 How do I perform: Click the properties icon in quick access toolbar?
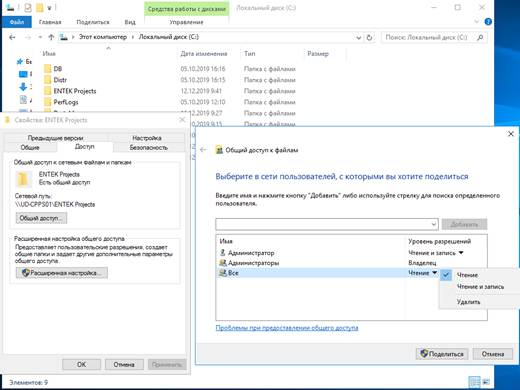click(28, 8)
